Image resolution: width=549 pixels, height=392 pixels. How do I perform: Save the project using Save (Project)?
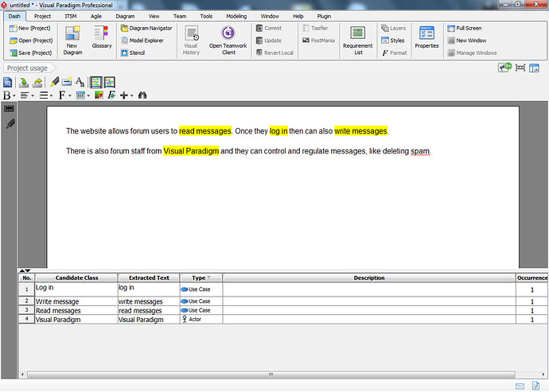click(30, 52)
